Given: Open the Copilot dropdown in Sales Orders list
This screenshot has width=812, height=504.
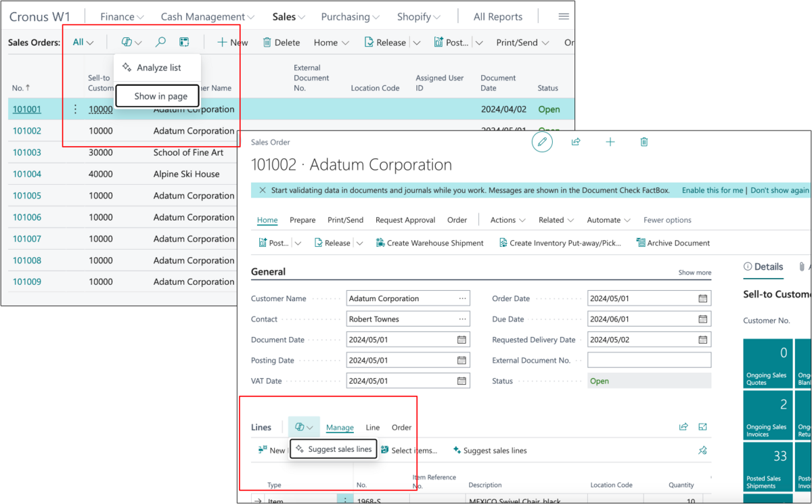Looking at the screenshot, I should (x=131, y=42).
